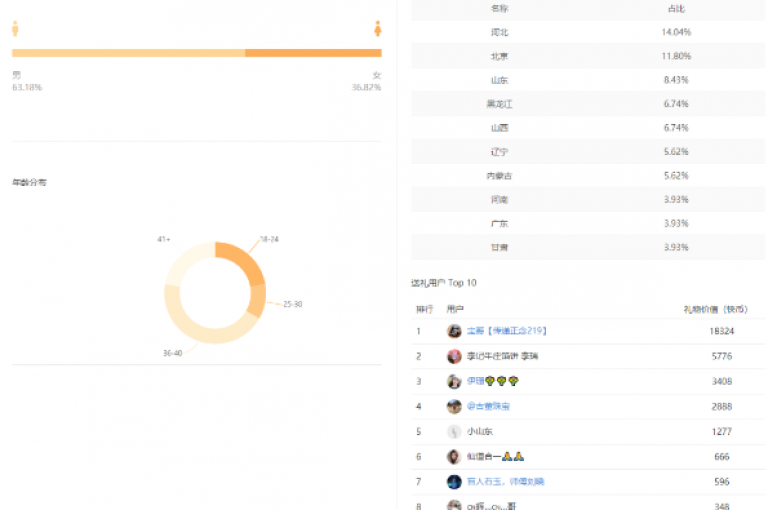Click the 年龄分布 section heading
Viewport: 768px width, 510px height.
[29, 182]
